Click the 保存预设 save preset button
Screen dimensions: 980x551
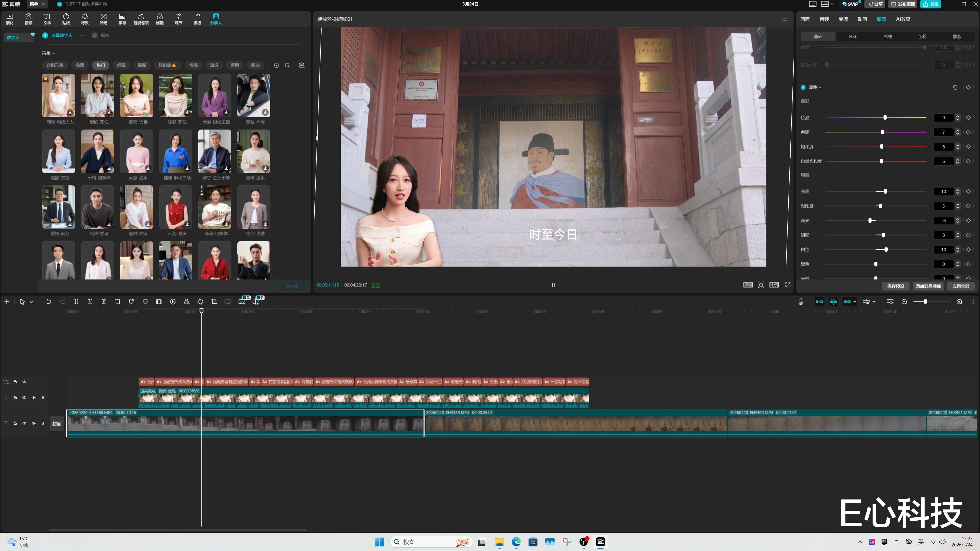(x=895, y=286)
